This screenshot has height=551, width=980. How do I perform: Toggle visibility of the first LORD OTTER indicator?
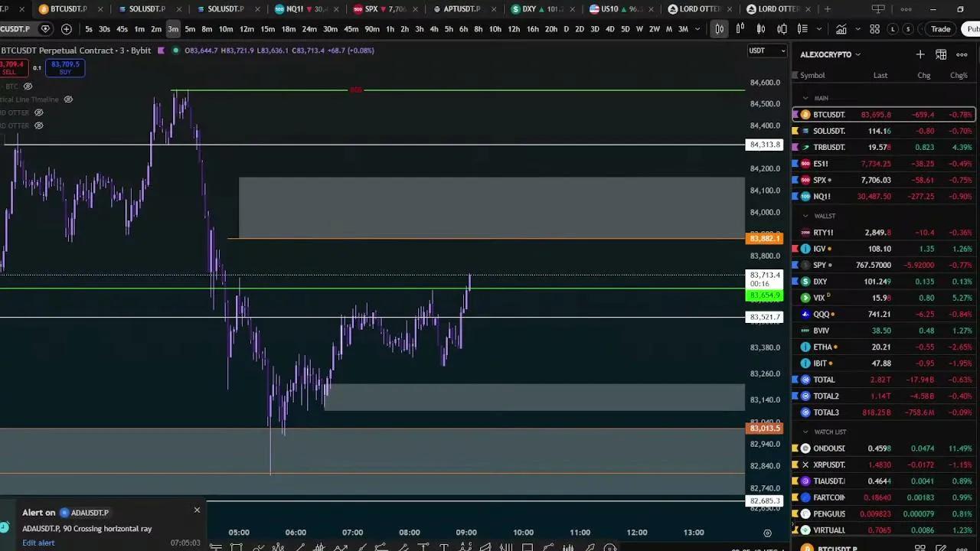coord(38,112)
